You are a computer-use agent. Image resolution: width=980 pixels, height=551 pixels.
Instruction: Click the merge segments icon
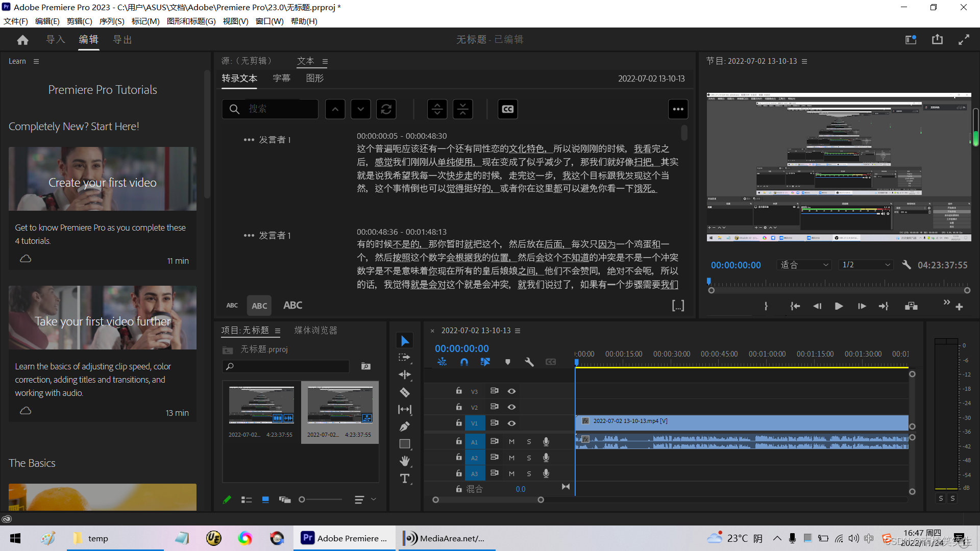point(463,109)
